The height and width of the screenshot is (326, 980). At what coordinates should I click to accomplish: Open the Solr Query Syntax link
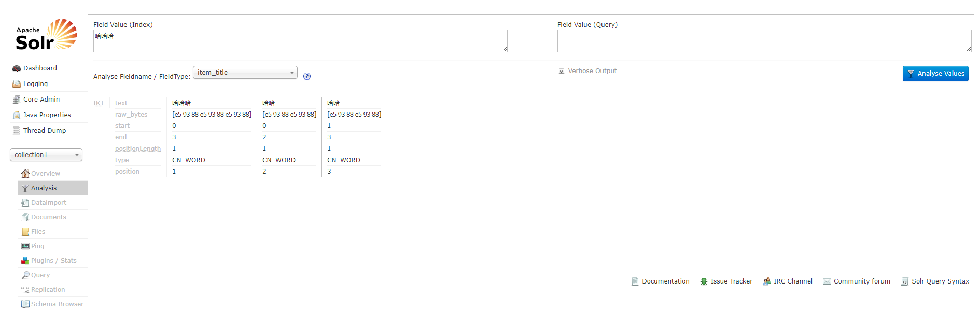[x=935, y=281]
